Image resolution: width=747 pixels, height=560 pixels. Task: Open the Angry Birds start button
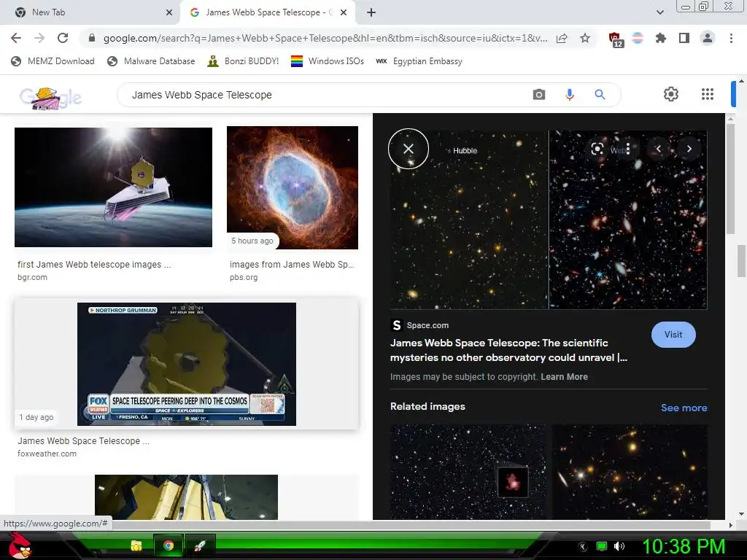tap(19, 545)
